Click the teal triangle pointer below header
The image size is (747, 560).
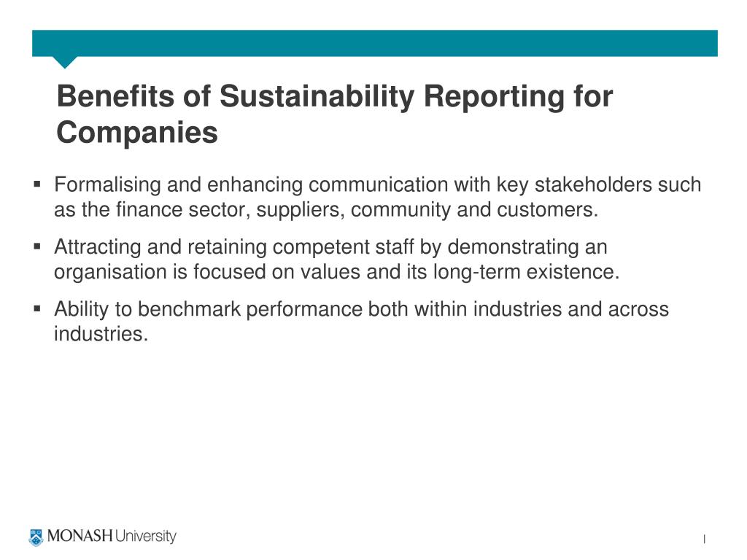point(64,63)
